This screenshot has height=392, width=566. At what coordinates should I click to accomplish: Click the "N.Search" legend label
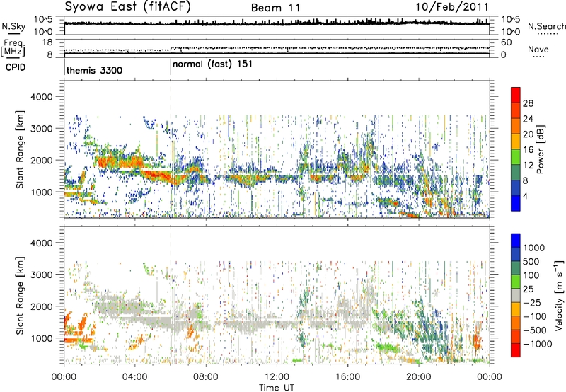coord(546,26)
